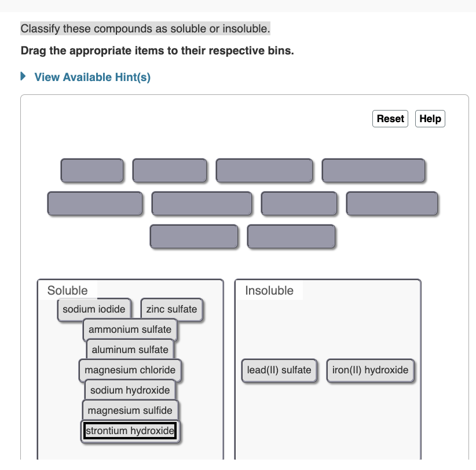Select the aluminum sulfate tile
Viewport: 476px width, 470px height.
(x=130, y=350)
